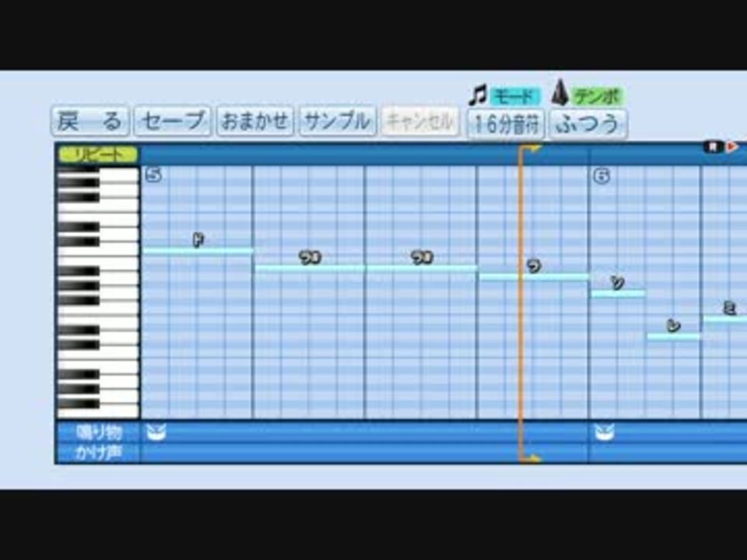747x560 pixels.
Task: Click the instrument icon in measure 6
Action: tap(605, 432)
